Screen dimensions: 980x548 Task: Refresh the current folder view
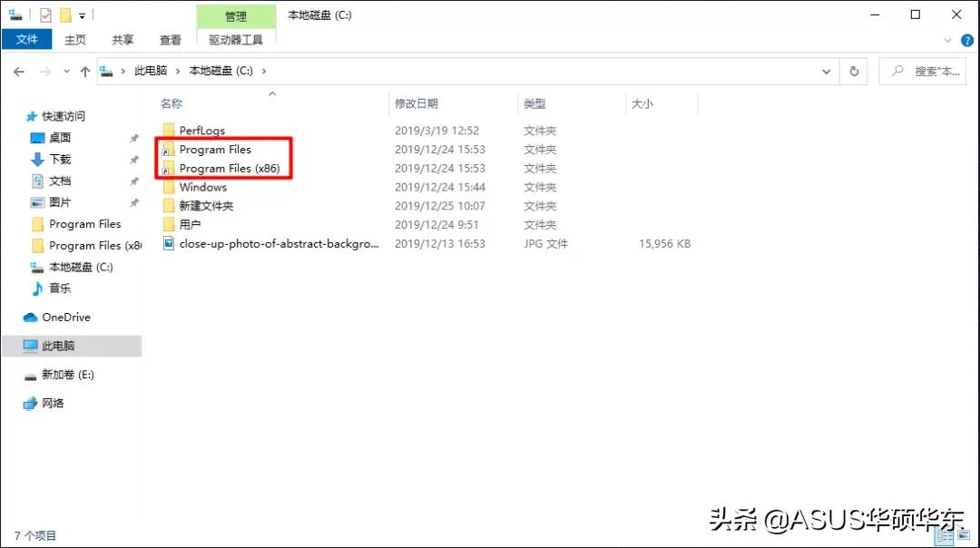854,71
